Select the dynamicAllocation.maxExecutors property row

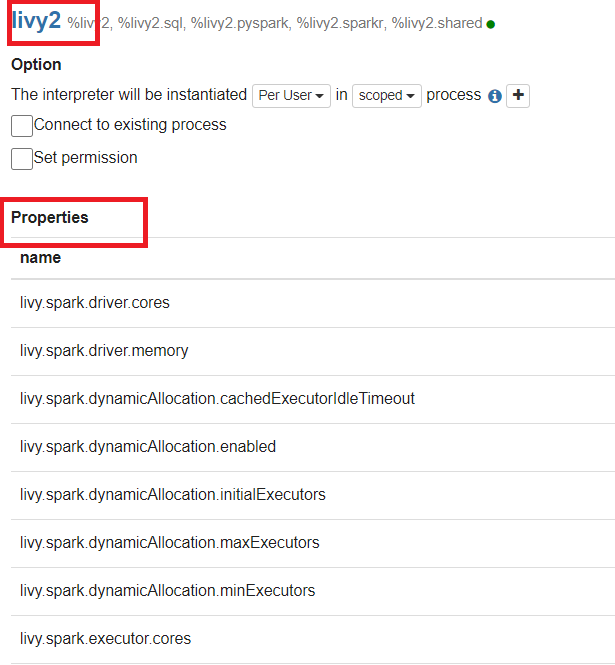(170, 543)
